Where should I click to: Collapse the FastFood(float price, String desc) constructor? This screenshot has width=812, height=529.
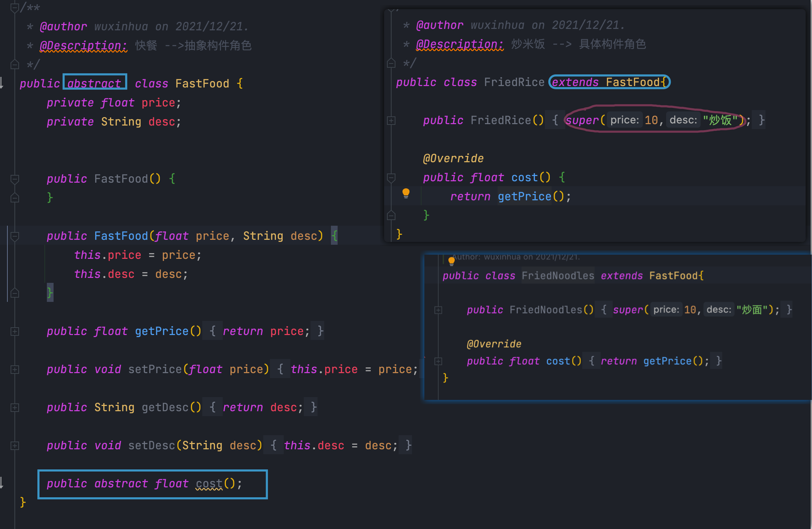click(x=14, y=236)
